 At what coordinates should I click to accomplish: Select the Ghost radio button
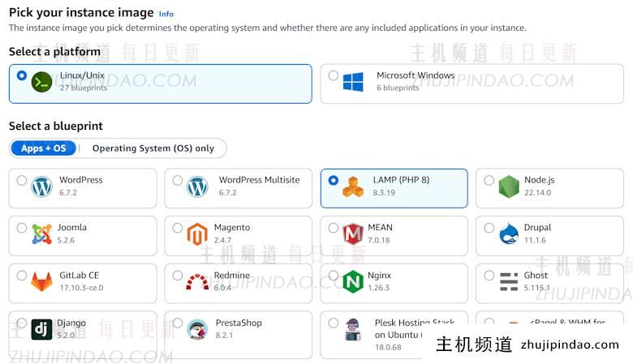[489, 276]
